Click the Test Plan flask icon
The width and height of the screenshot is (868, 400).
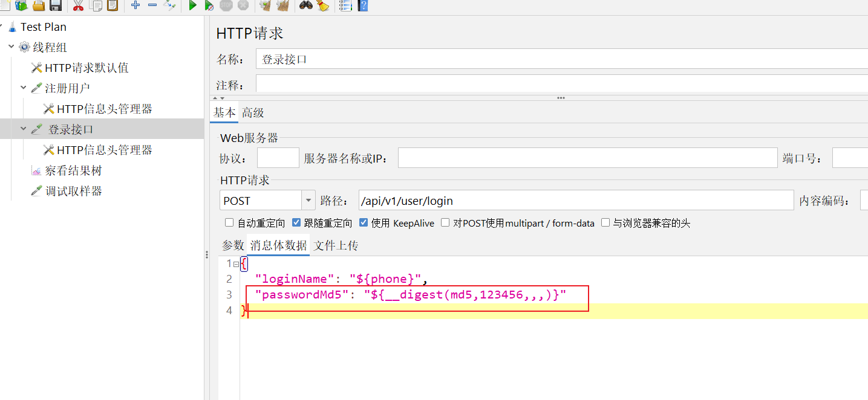click(x=13, y=27)
